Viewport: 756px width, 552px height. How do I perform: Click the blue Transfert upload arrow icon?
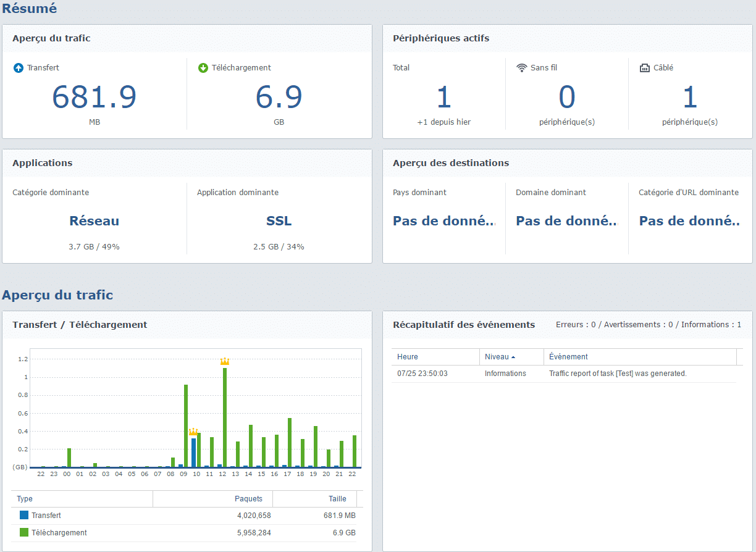pyautogui.click(x=18, y=68)
